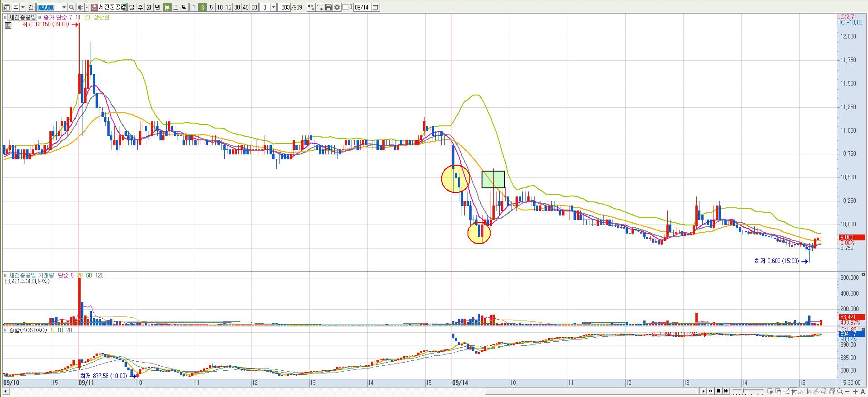Choose the 60-minute interval button
Screen dimensions: 868x397
point(254,7)
